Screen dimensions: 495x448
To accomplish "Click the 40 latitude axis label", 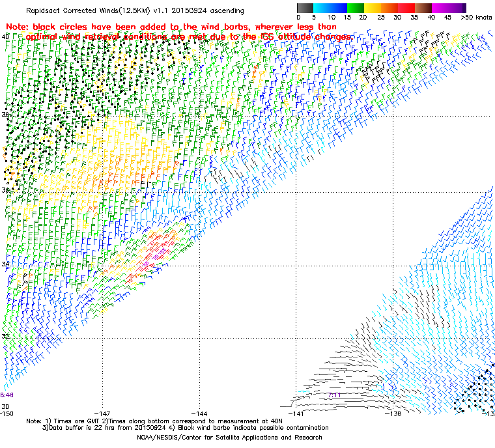I will [5, 37].
